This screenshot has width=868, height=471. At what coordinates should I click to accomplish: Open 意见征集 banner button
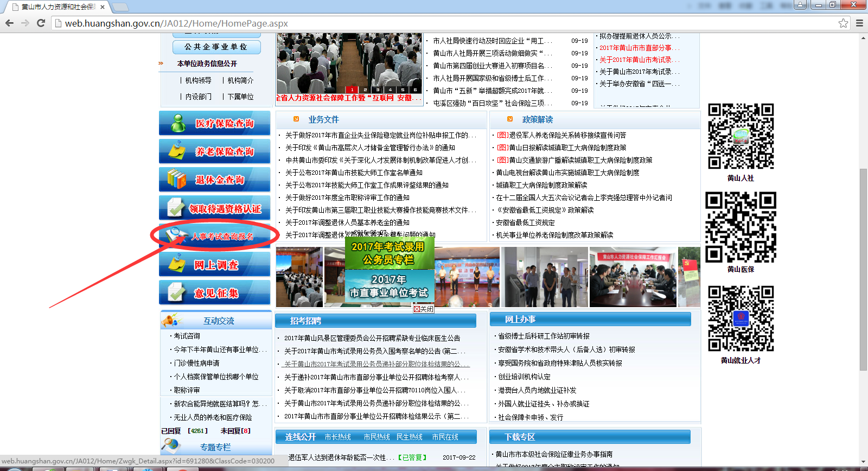[215, 293]
